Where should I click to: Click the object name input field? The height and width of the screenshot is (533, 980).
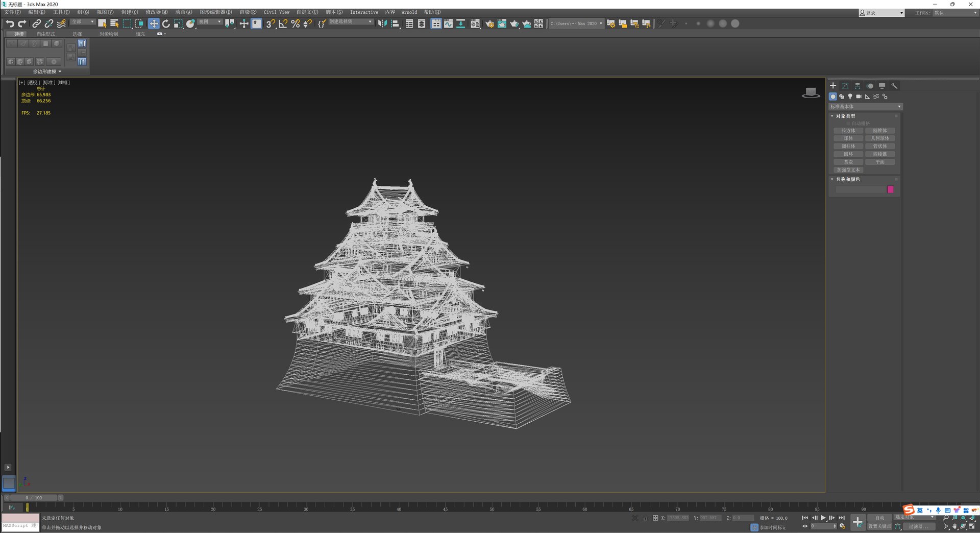click(860, 189)
